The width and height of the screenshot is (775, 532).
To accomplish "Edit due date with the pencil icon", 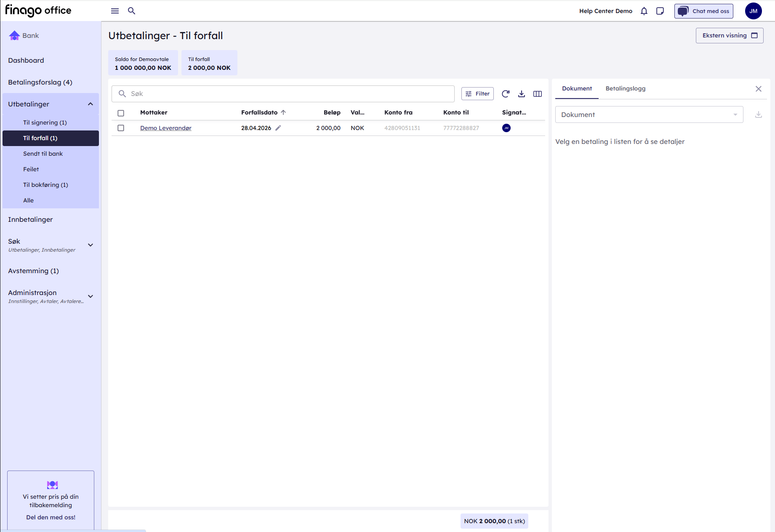I will pos(278,128).
